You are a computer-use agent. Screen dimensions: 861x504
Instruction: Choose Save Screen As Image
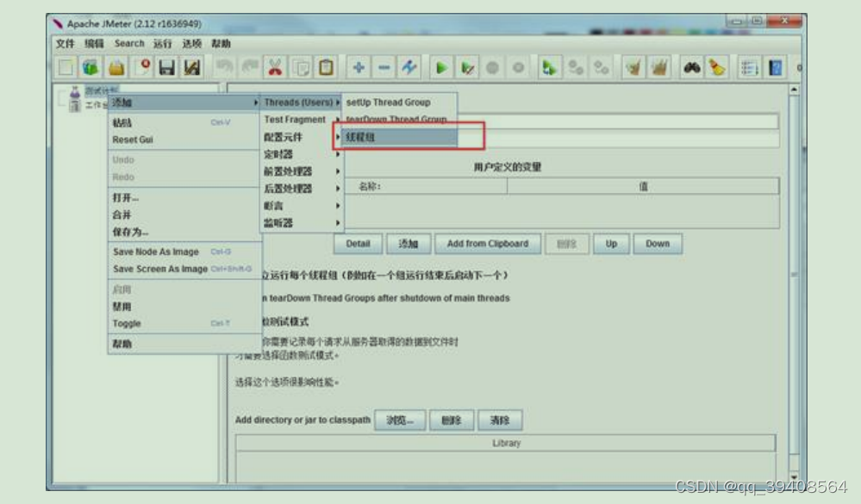184,269
